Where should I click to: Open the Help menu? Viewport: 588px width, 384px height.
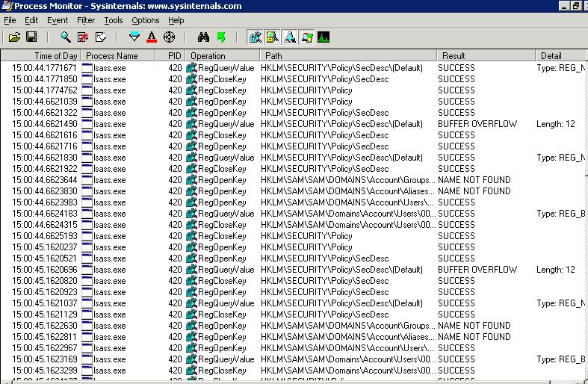[176, 20]
